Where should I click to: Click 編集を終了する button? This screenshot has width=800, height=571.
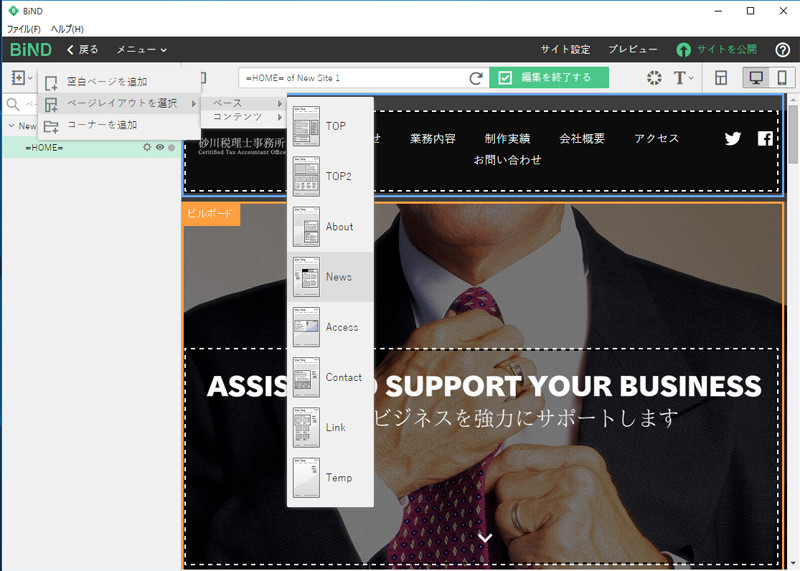click(549, 78)
